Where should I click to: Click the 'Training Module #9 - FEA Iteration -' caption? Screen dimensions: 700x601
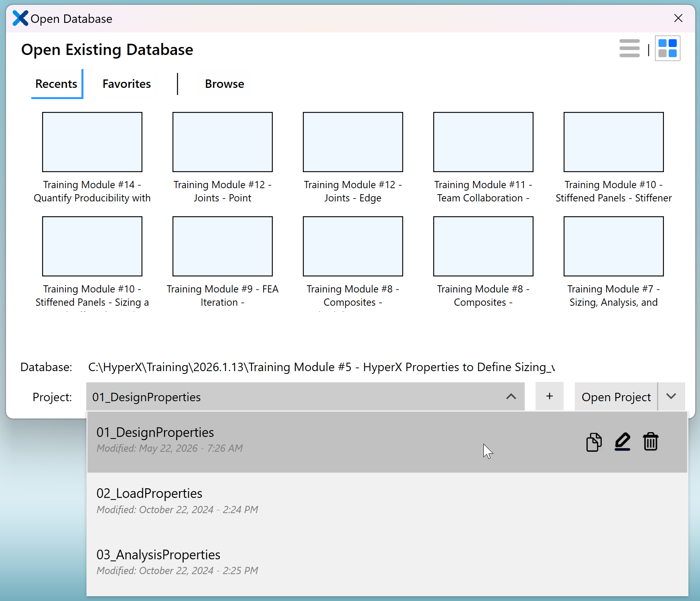pos(223,296)
